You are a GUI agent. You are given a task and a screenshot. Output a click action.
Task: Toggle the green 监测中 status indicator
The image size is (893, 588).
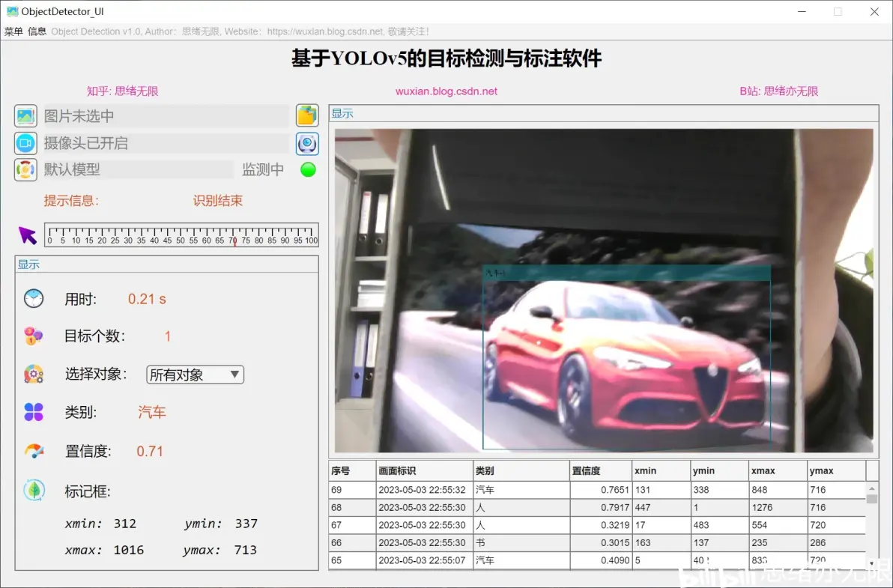click(308, 169)
